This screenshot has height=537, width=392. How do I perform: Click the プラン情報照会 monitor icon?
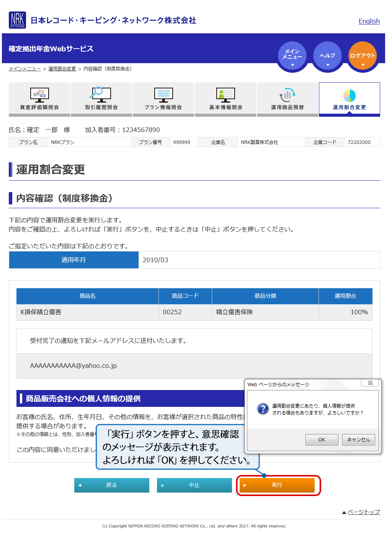[x=163, y=95]
